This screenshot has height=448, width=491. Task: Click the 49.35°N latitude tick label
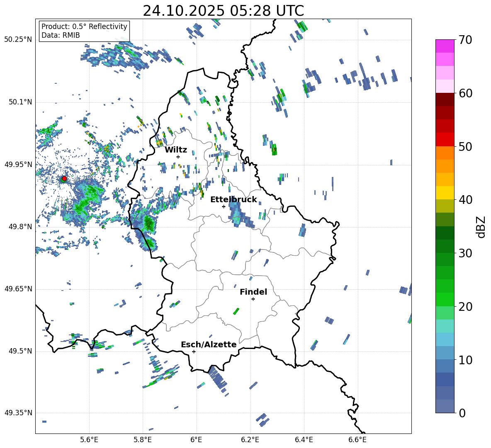(18, 413)
